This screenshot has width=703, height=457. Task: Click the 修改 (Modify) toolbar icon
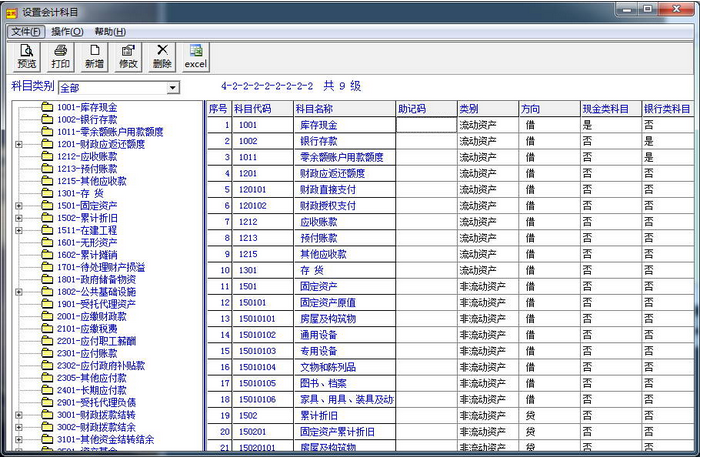tap(128, 56)
